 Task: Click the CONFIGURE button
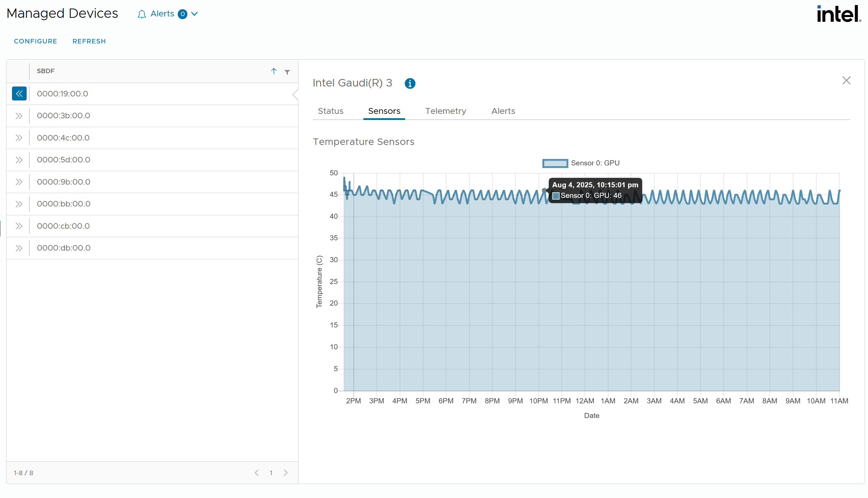click(x=36, y=41)
